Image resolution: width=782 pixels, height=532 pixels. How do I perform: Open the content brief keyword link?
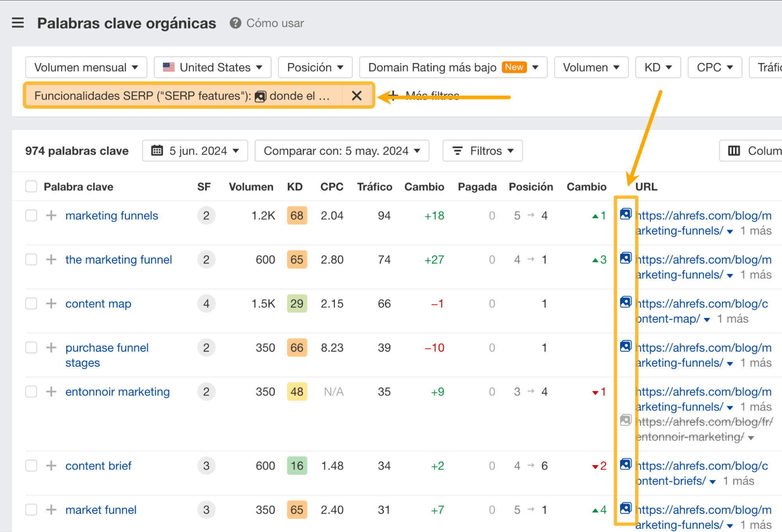coord(98,466)
